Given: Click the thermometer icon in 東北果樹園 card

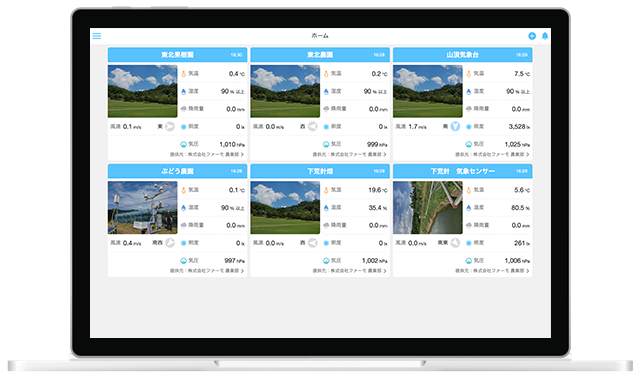Looking at the screenshot, I should (x=184, y=74).
